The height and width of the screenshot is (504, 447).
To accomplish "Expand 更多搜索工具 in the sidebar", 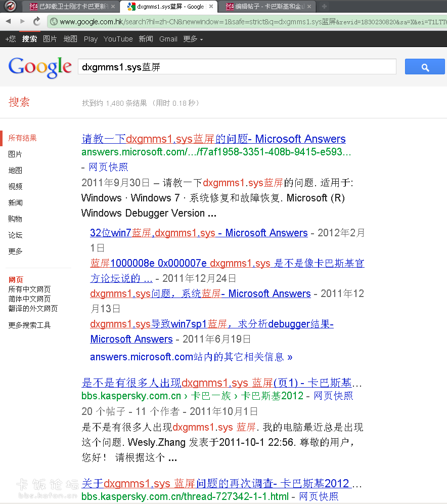I will coord(29,325).
